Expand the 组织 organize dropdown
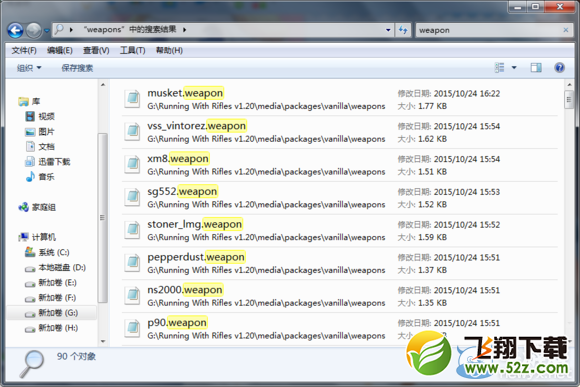580x387 pixels. (29, 68)
